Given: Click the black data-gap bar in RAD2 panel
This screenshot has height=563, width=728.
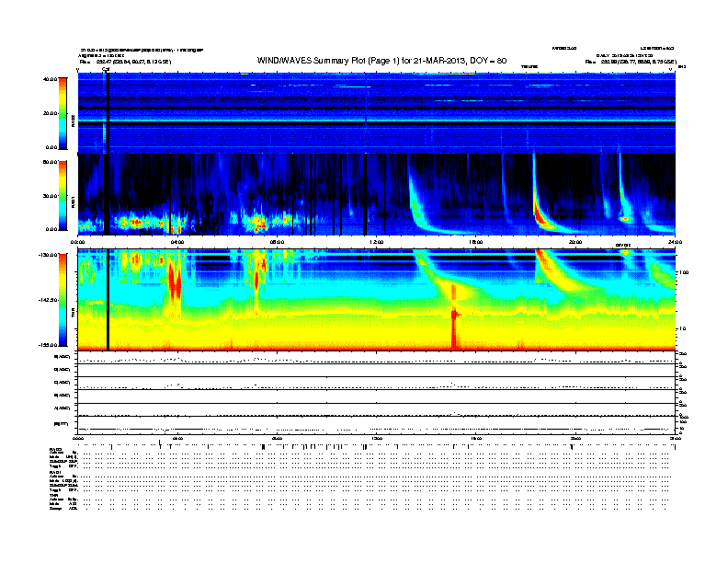Looking at the screenshot, I should coord(108,113).
